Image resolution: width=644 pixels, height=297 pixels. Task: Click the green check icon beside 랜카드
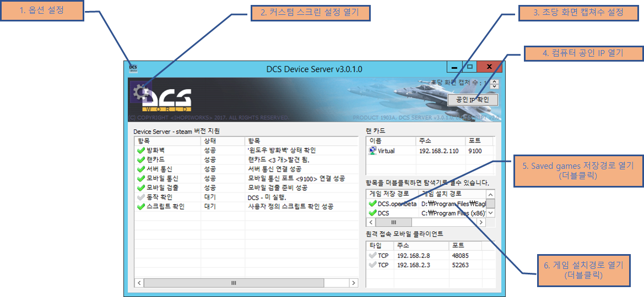coord(141,160)
